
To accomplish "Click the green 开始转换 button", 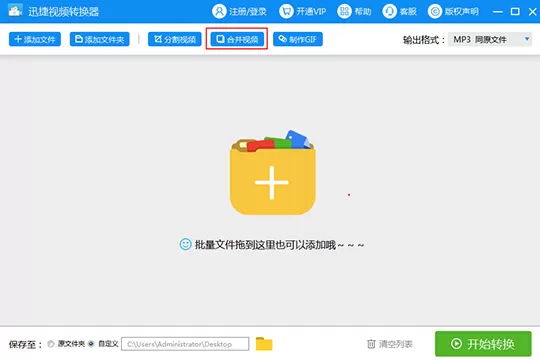I will click(483, 343).
